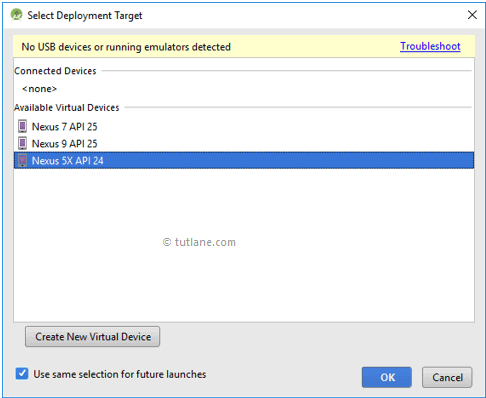The width and height of the screenshot is (486, 398).
Task: Click the Nexus 7 API 25 device icon
Action: click(22, 126)
